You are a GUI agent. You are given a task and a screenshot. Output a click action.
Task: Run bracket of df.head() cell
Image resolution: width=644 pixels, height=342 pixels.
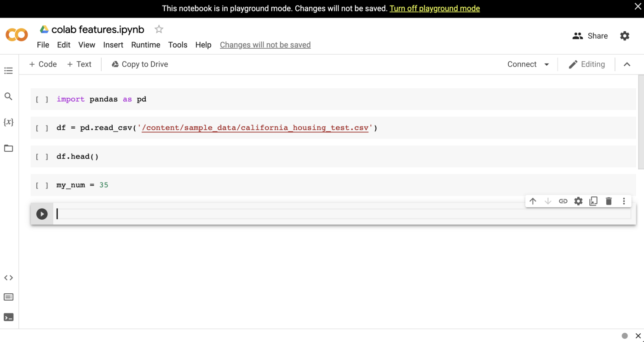(42, 156)
